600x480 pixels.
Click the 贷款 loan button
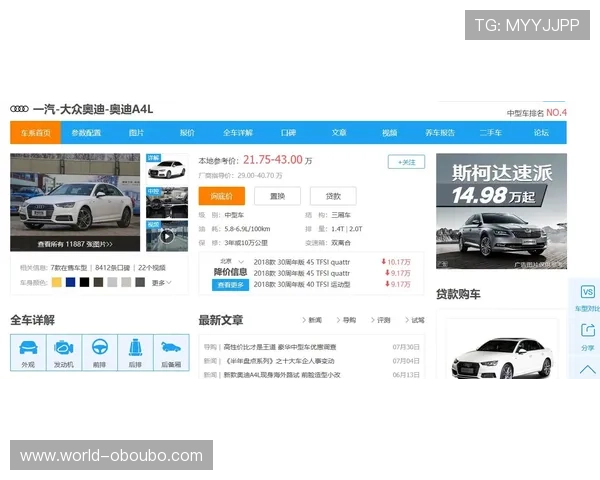[x=333, y=196]
